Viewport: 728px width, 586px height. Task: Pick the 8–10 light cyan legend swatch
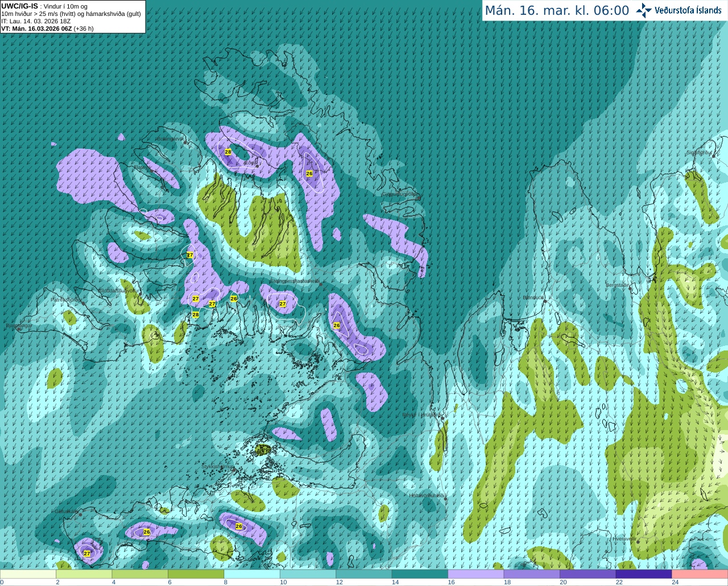(252, 574)
